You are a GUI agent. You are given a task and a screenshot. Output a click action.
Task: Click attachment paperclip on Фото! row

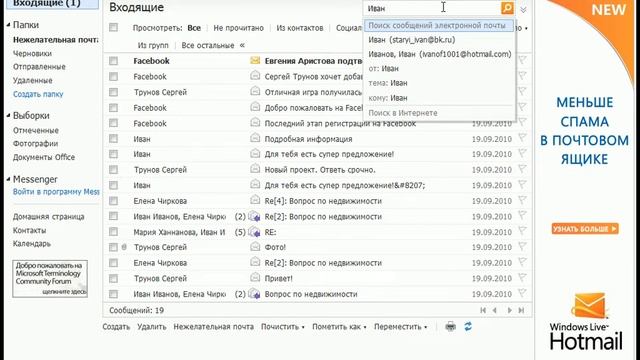tap(124, 247)
